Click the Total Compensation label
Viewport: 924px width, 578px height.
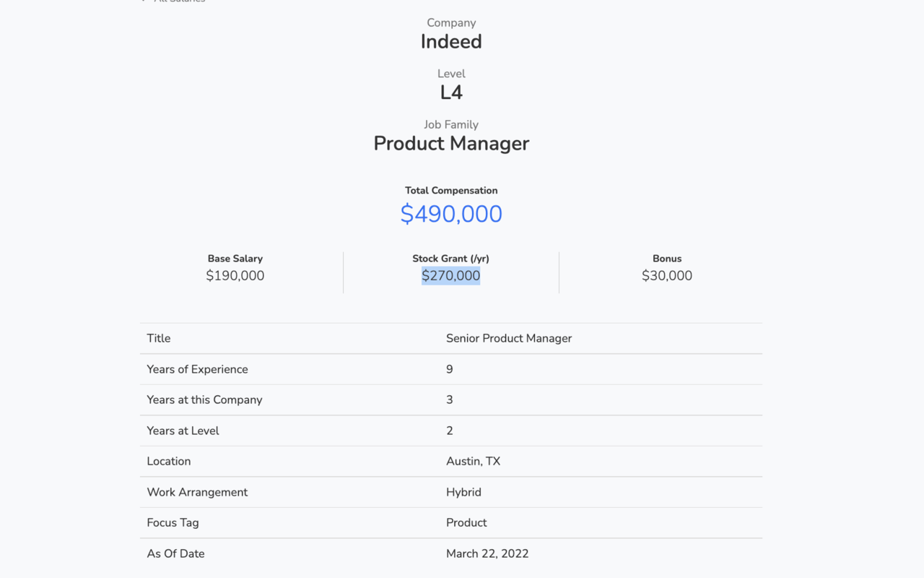pyautogui.click(x=451, y=191)
